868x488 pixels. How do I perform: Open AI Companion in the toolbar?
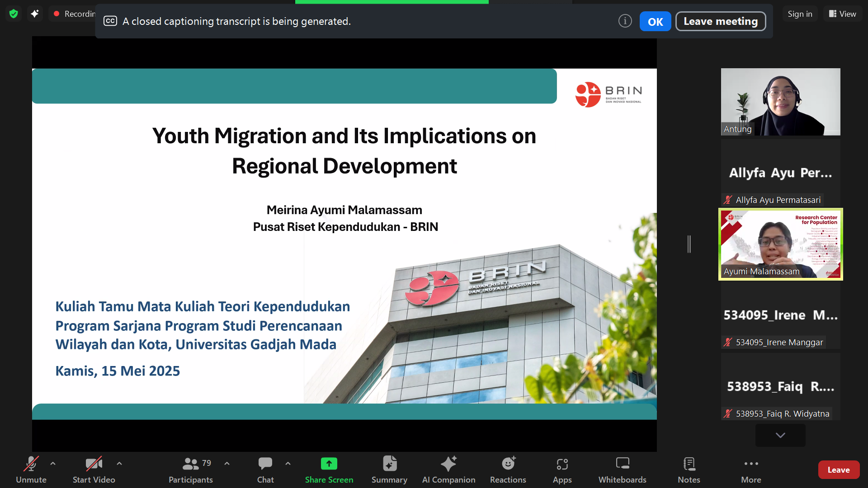click(x=448, y=470)
